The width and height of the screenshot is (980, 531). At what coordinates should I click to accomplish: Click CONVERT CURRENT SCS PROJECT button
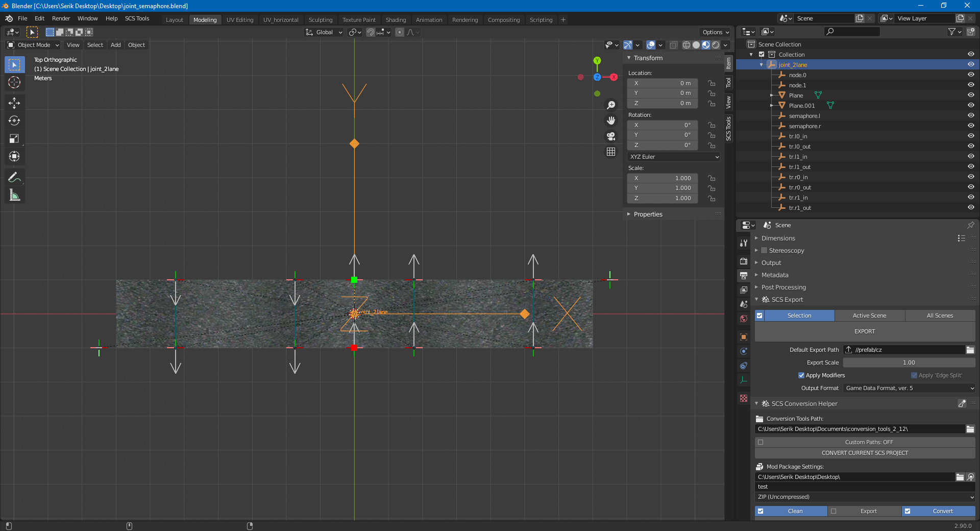(x=865, y=453)
